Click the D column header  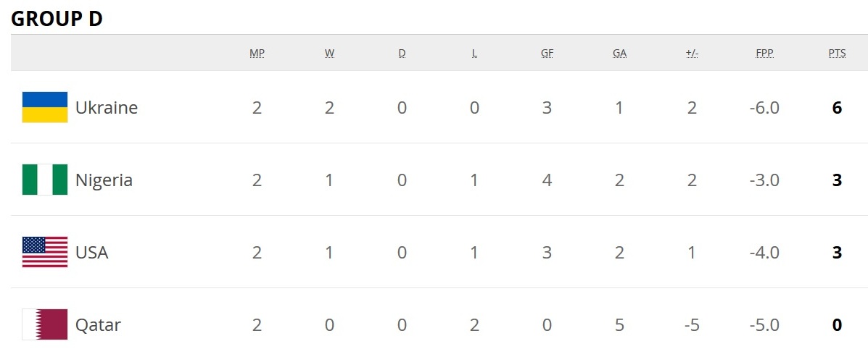[402, 53]
